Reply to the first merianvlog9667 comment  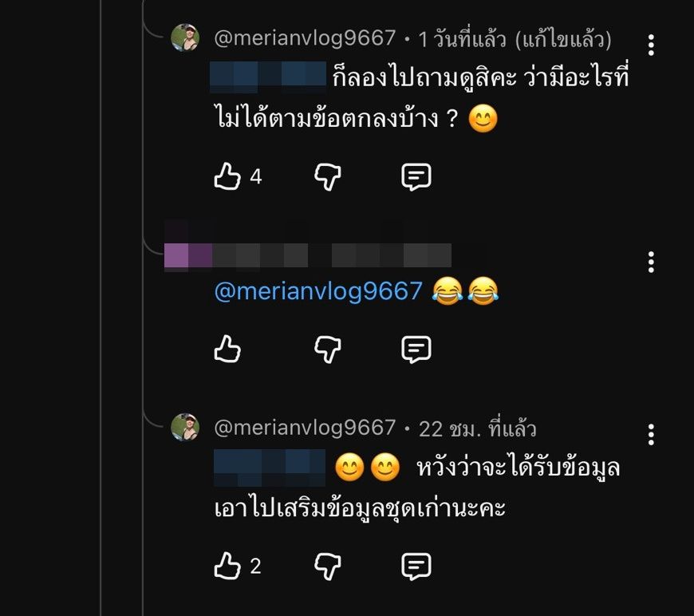[x=416, y=176]
